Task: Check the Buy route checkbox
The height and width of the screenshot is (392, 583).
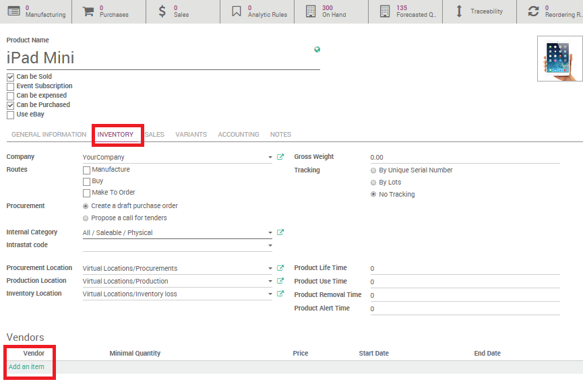Action: tap(86, 181)
